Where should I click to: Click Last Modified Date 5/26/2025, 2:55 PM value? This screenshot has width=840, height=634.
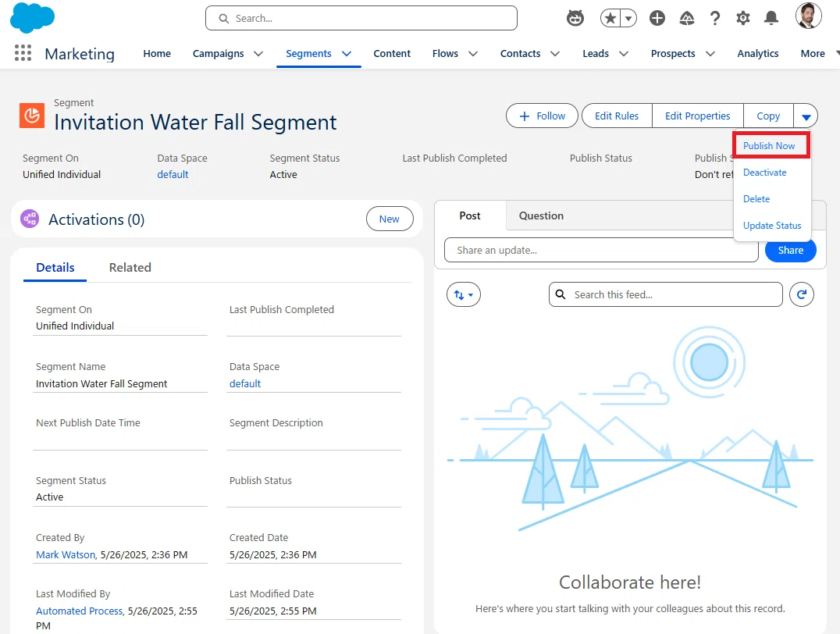pyautogui.click(x=272, y=611)
